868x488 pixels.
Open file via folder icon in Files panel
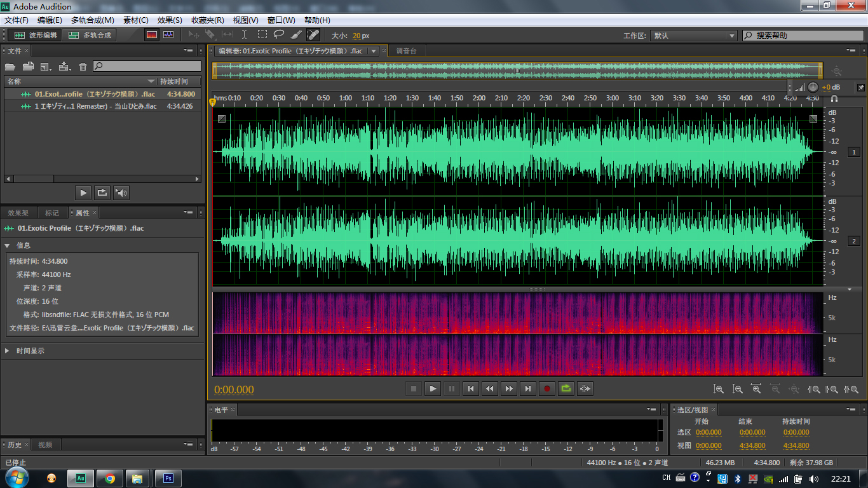(10, 66)
